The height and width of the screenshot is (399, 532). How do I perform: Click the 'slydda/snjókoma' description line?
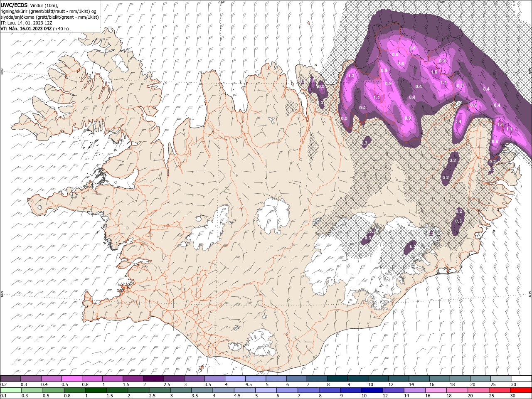point(49,17)
